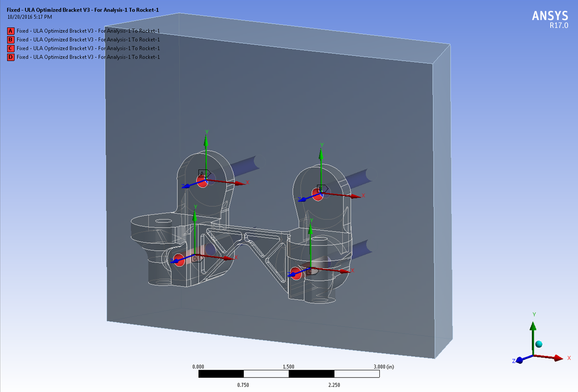Image resolution: width=578 pixels, height=392 pixels.
Task: Click the red legend box labeled D
Action: [11, 57]
